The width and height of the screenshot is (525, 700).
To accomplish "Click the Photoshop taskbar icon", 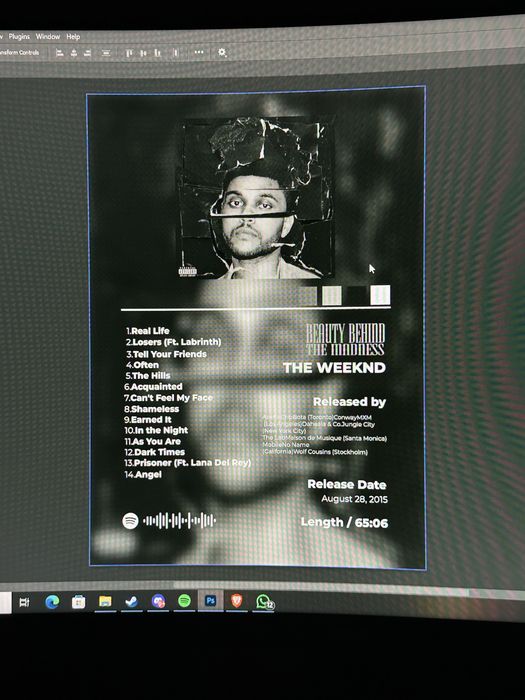I will point(210,600).
